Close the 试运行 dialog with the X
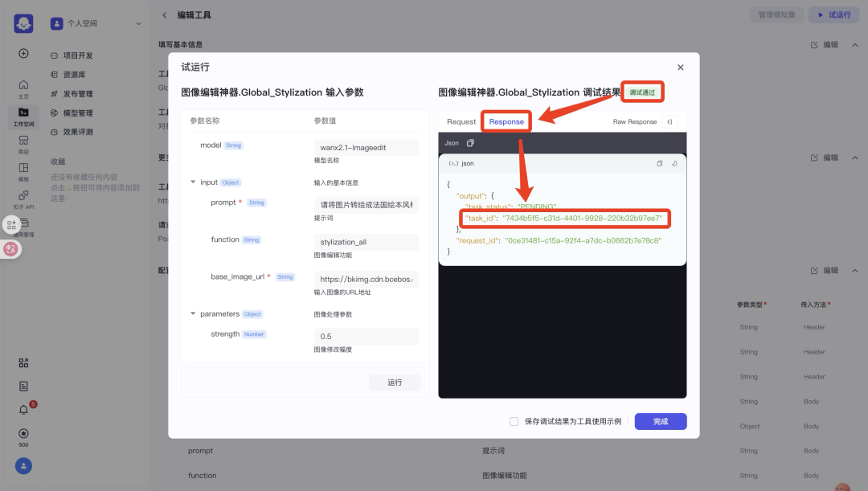 [x=681, y=68]
